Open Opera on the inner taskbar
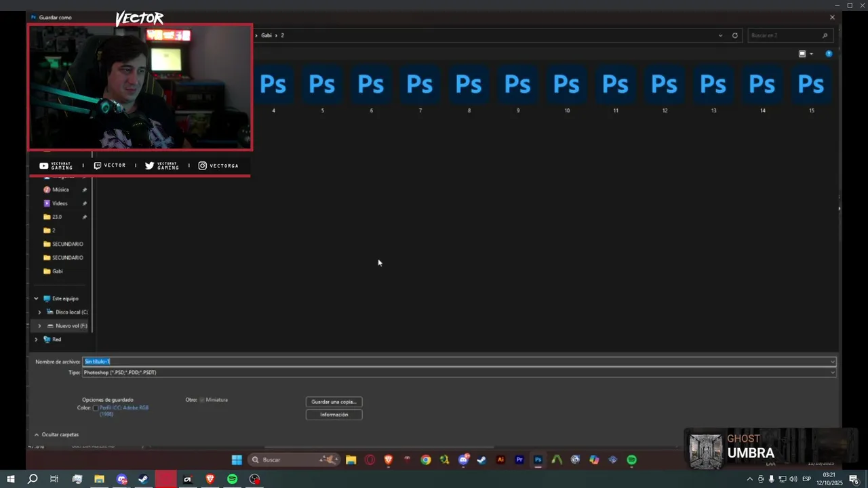 tap(370, 460)
